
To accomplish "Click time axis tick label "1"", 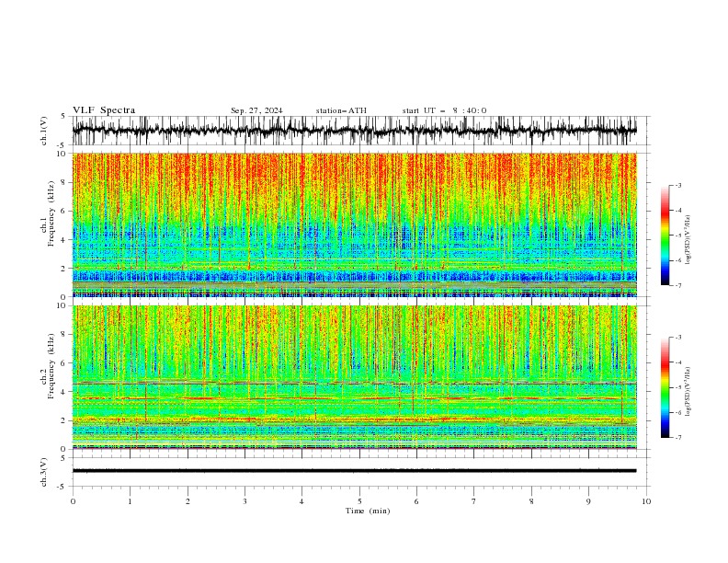I will point(130,501).
